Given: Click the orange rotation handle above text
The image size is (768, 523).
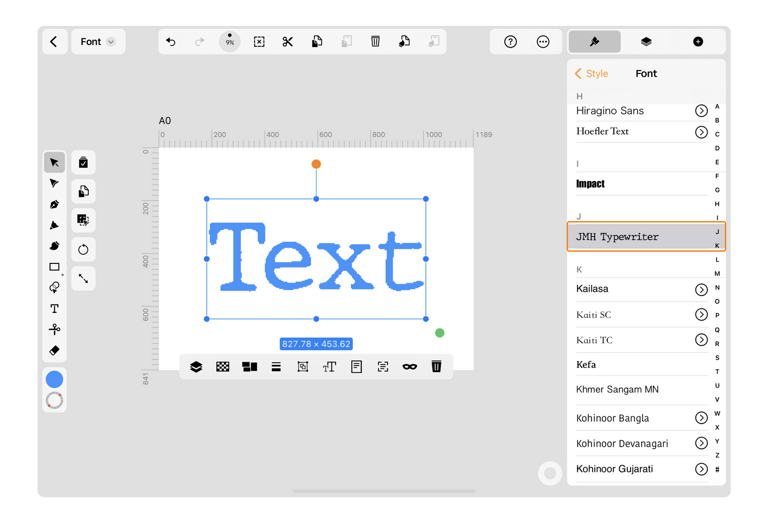Looking at the screenshot, I should click(316, 164).
